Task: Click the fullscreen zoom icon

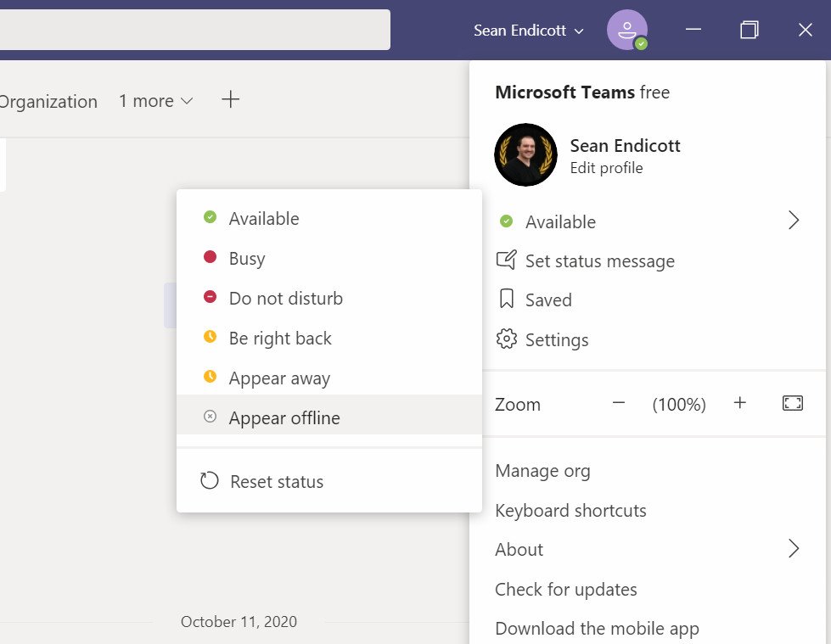Action: click(792, 404)
